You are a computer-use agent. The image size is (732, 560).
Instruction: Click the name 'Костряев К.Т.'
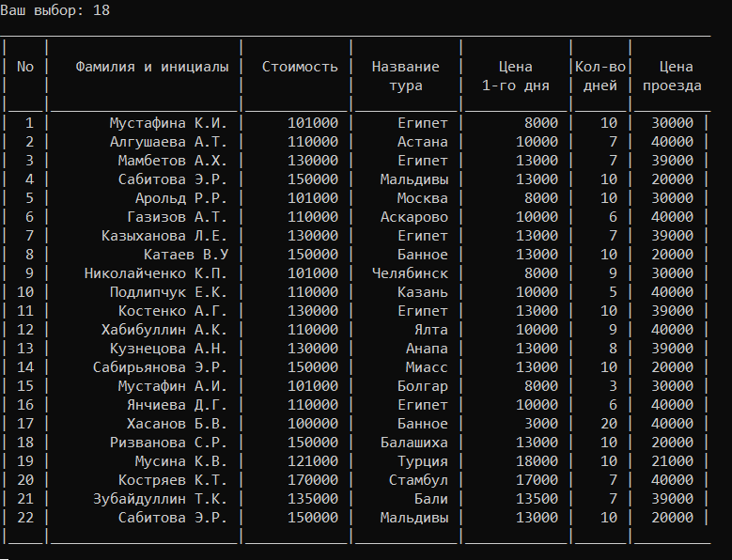tap(172, 480)
